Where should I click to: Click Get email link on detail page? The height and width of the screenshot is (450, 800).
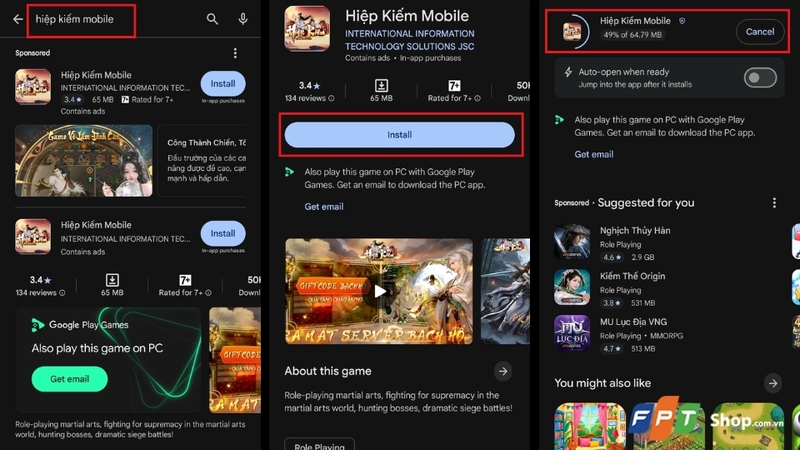click(324, 207)
